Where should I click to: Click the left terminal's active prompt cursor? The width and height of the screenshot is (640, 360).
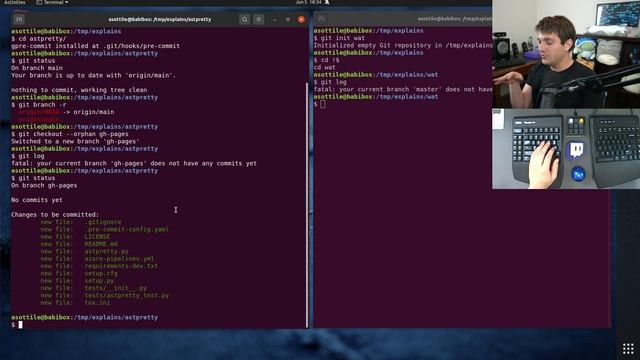point(20,325)
